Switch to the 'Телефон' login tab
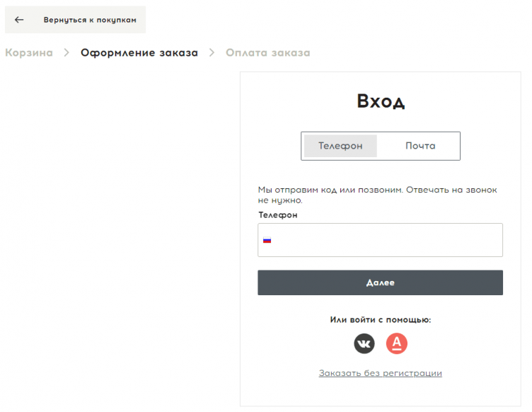 (340, 146)
